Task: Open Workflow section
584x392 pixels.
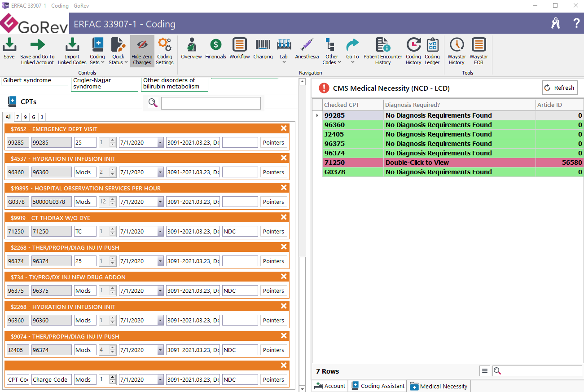Action: tap(240, 49)
